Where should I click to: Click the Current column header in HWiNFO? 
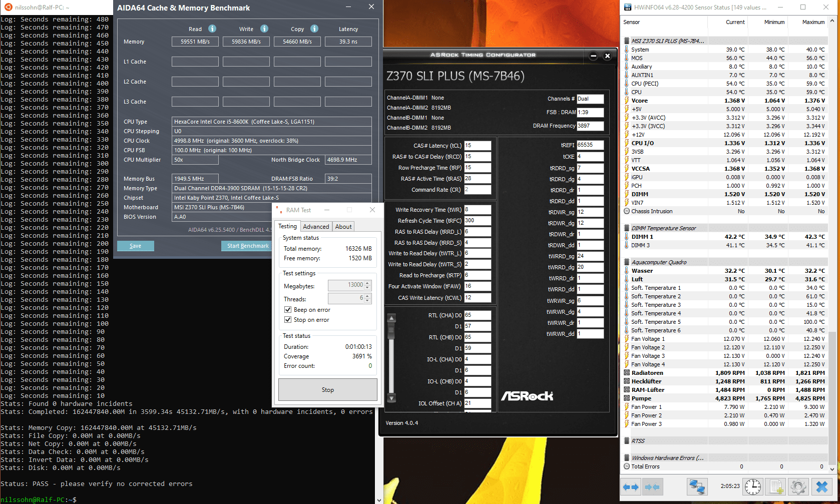pos(727,22)
